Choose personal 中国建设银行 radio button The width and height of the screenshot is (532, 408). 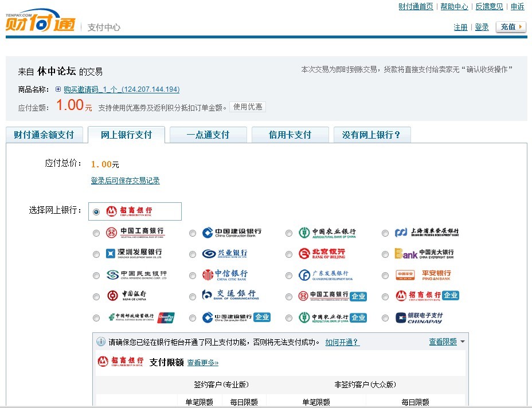coord(193,233)
